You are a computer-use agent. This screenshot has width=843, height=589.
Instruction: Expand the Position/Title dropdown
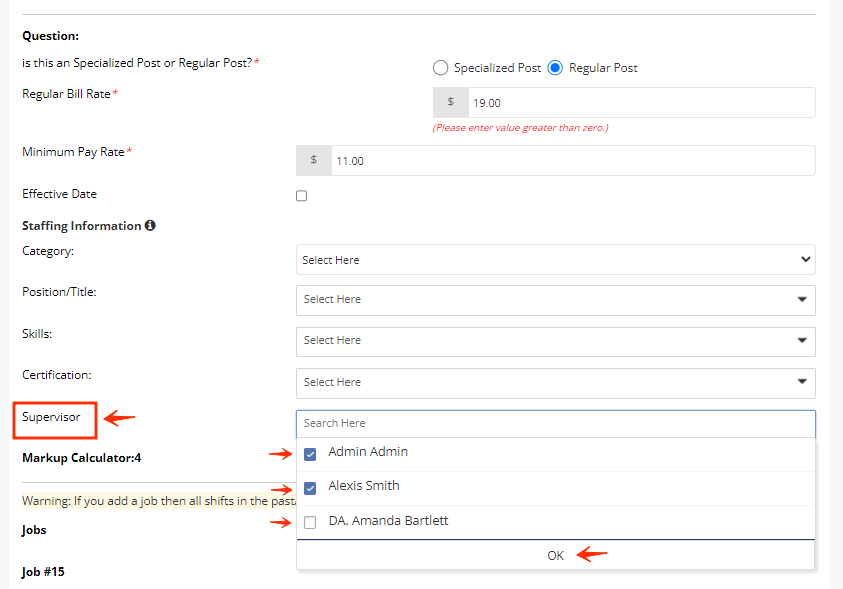pyautogui.click(x=555, y=299)
